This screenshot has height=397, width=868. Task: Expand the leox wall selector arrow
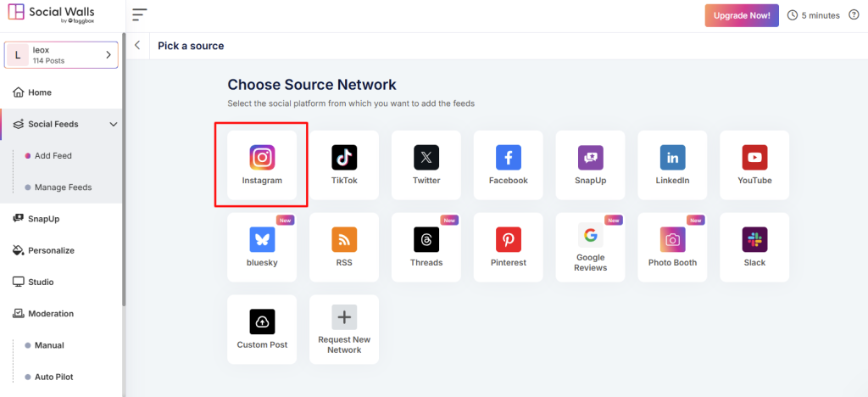pos(108,55)
